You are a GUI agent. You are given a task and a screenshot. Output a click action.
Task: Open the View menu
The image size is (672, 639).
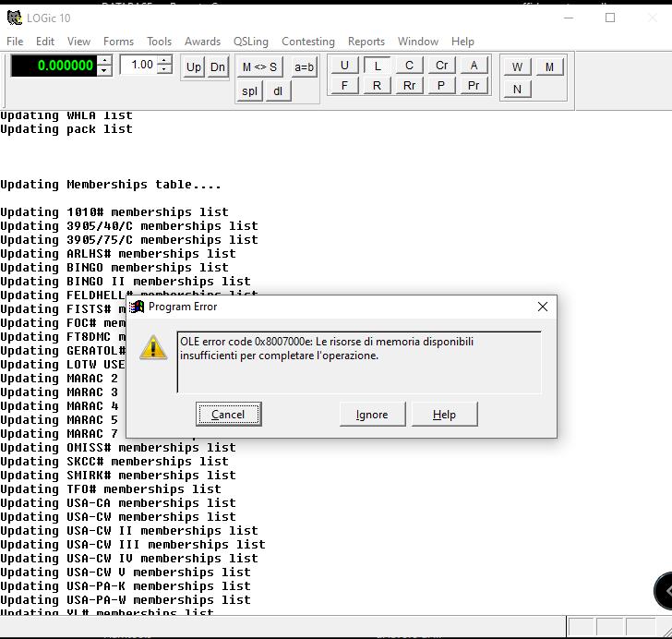[x=78, y=42]
